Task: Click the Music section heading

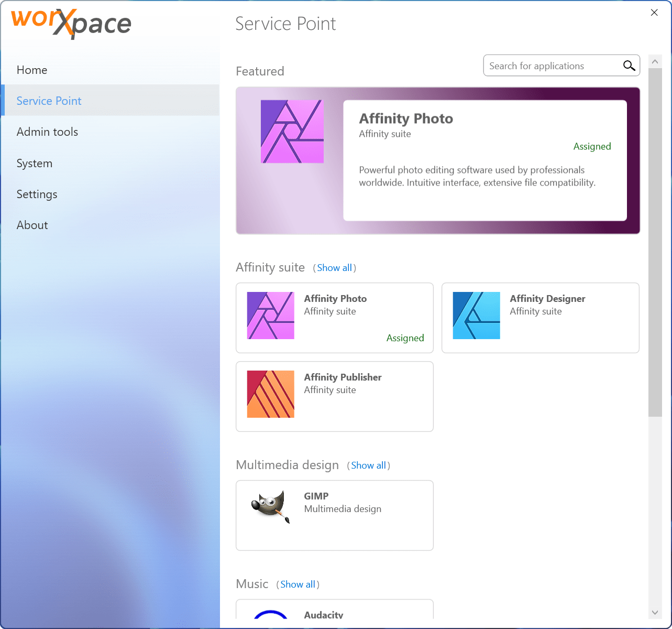Action: point(252,584)
